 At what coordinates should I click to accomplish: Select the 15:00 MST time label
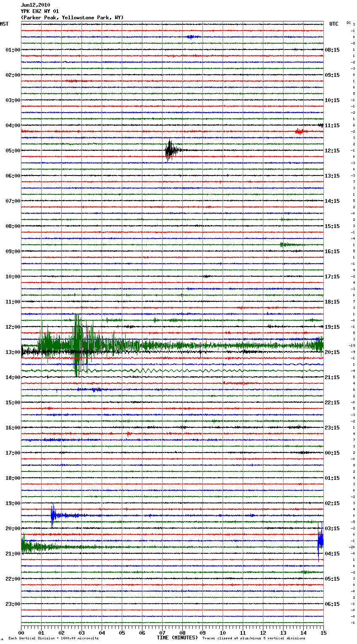[13, 403]
